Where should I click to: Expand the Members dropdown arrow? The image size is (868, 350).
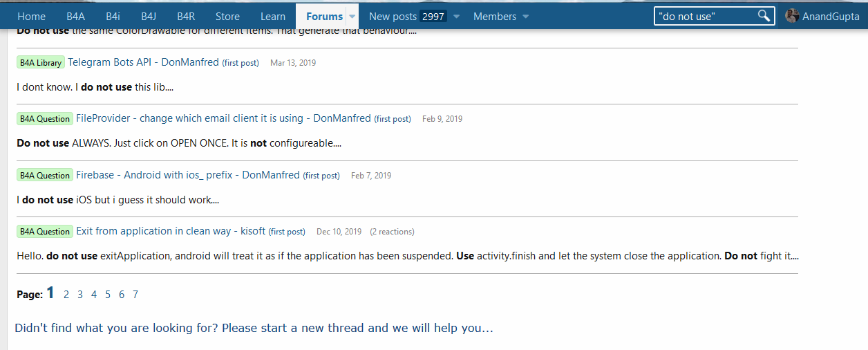[x=525, y=17]
